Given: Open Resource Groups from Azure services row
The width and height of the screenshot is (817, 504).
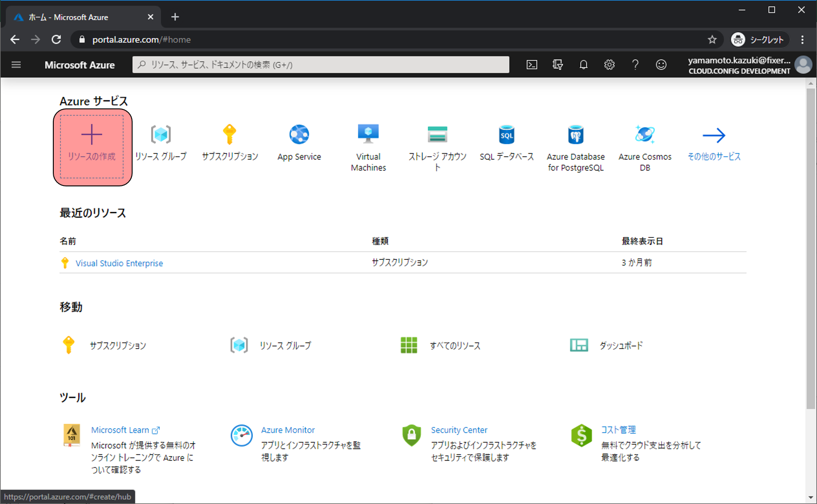Looking at the screenshot, I should click(x=161, y=135).
